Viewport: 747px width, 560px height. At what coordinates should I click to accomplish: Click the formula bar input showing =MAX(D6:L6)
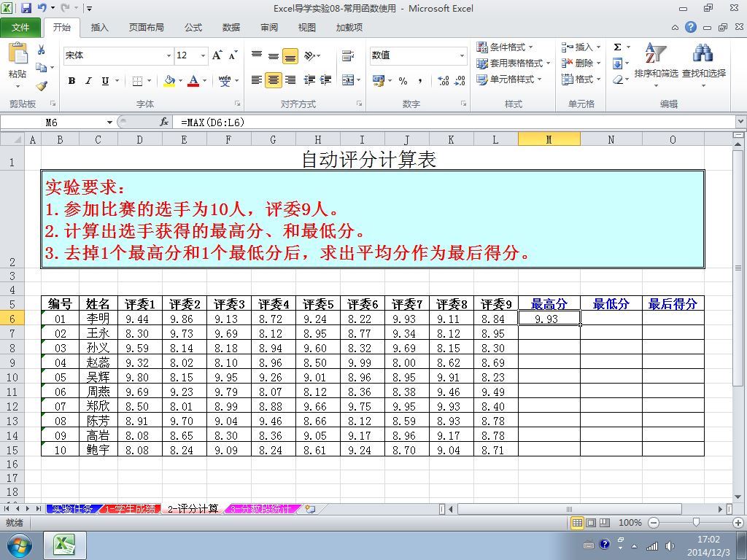[x=455, y=122]
